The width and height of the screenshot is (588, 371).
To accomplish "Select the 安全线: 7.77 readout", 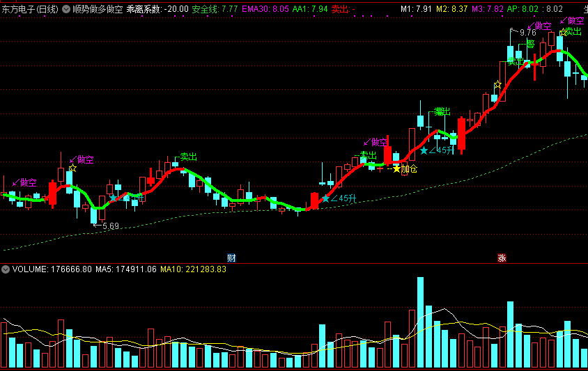I will coord(215,9).
